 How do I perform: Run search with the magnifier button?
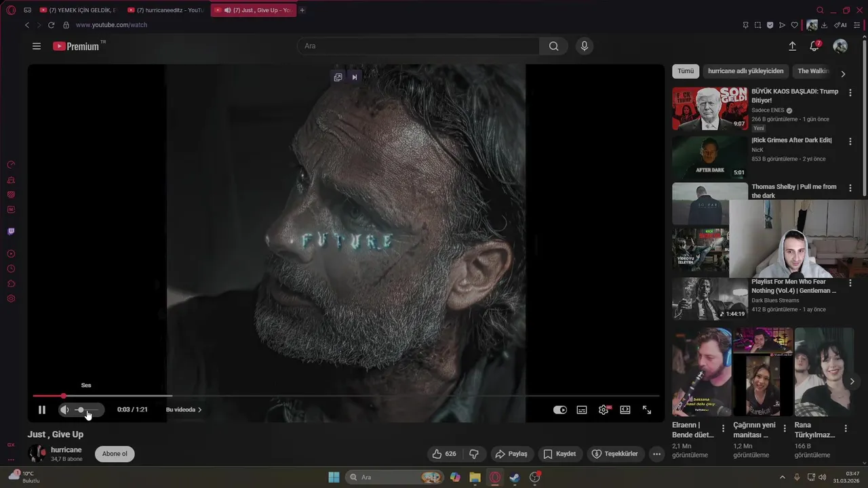coord(554,46)
